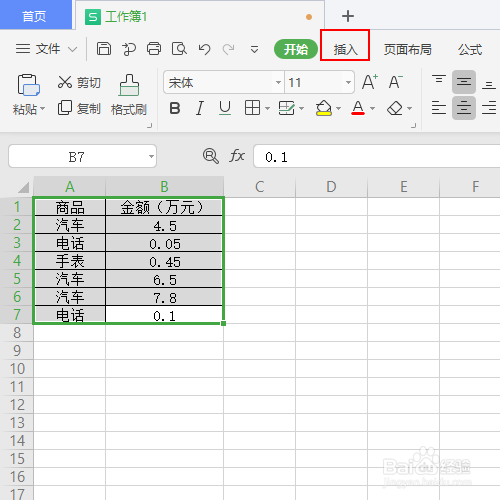Image resolution: width=500 pixels, height=500 pixels.
Task: Switch to the 公式 tab
Action: (x=470, y=50)
